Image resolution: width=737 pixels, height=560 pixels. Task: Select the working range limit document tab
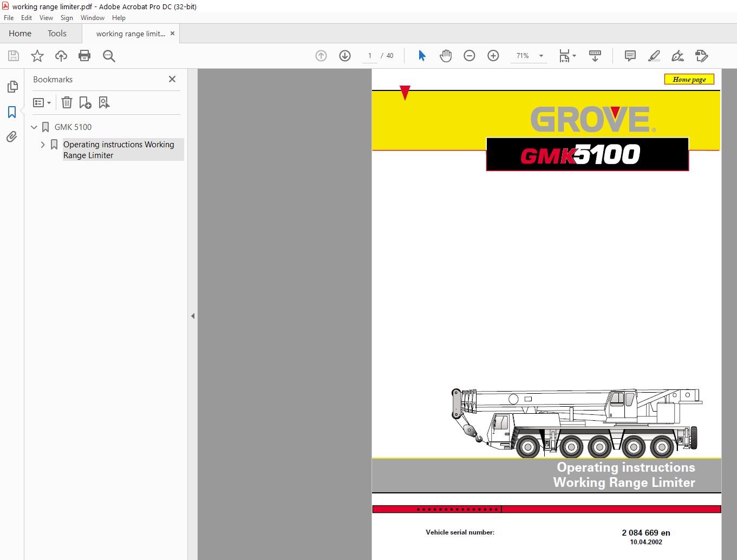pyautogui.click(x=131, y=34)
